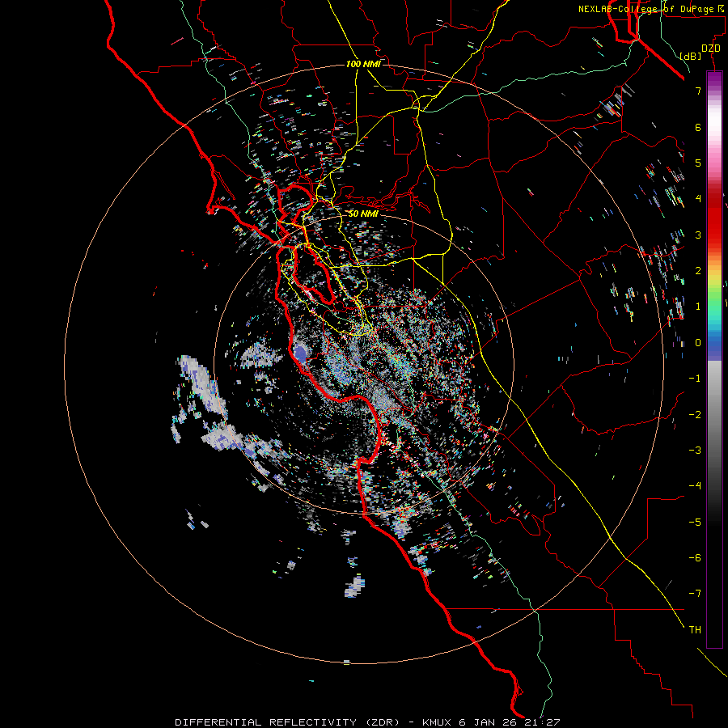Click the -2 value on color scale
The image size is (728, 728).
tap(695, 414)
